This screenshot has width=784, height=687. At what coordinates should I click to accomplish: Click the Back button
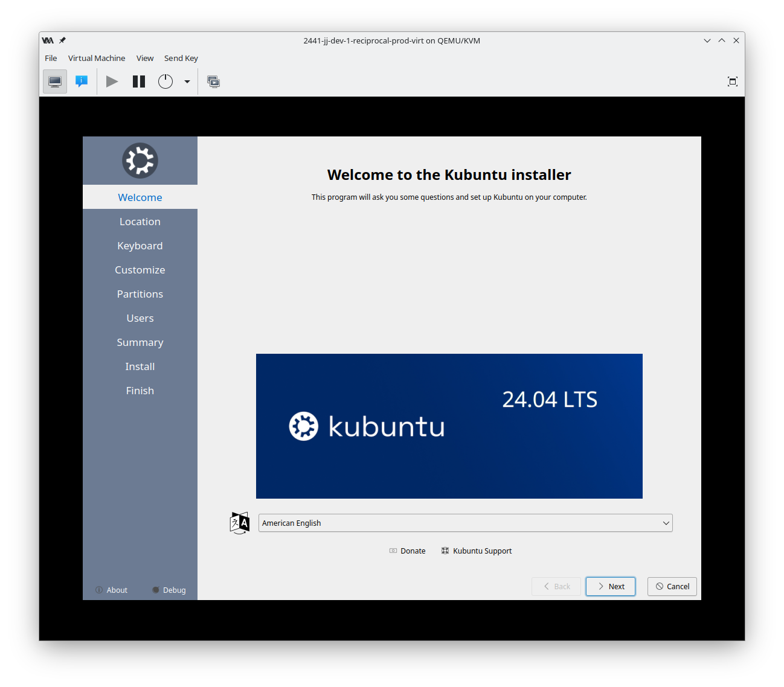coord(556,586)
